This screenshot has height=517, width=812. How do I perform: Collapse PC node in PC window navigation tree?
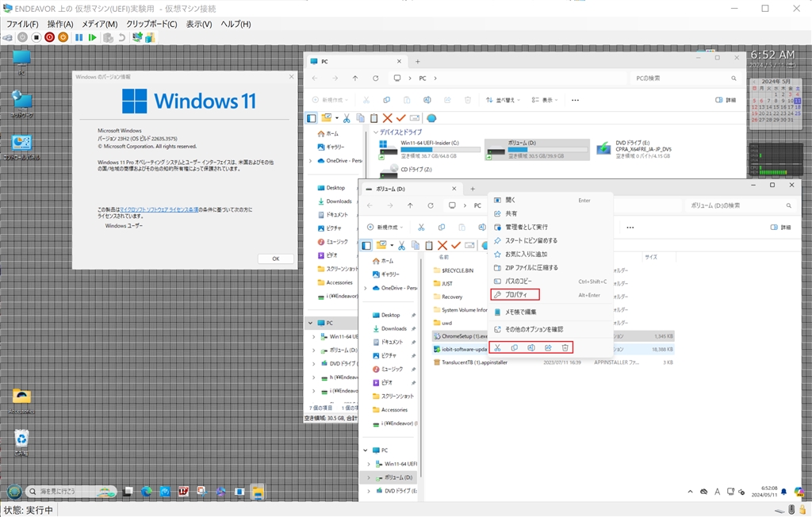(310, 323)
